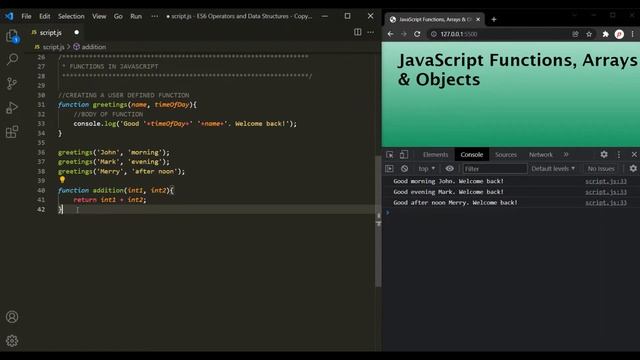Switch to the Console tab
The image size is (640, 360).
coord(471,154)
